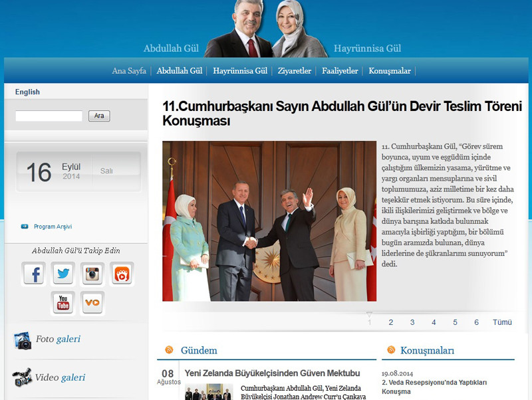532x400 pixels.
Task: Go to slide 3 in the pager
Action: 412,322
